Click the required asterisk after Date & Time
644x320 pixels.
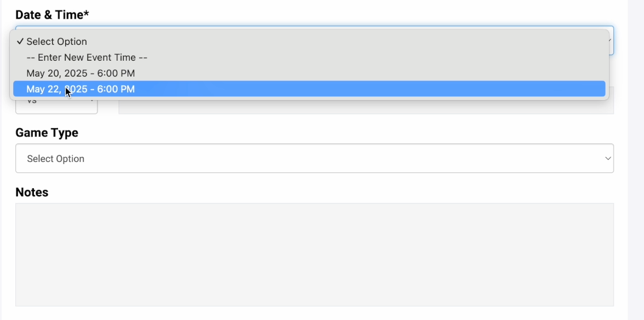tap(87, 15)
